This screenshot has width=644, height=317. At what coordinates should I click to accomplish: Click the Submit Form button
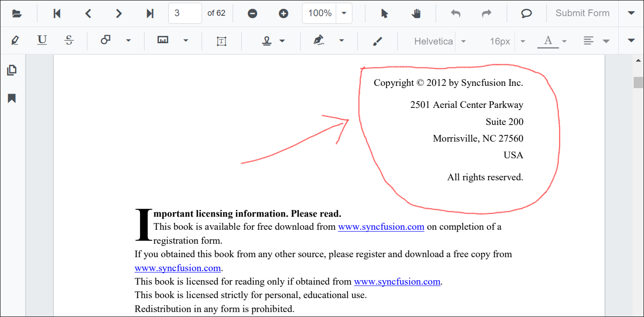pos(582,13)
